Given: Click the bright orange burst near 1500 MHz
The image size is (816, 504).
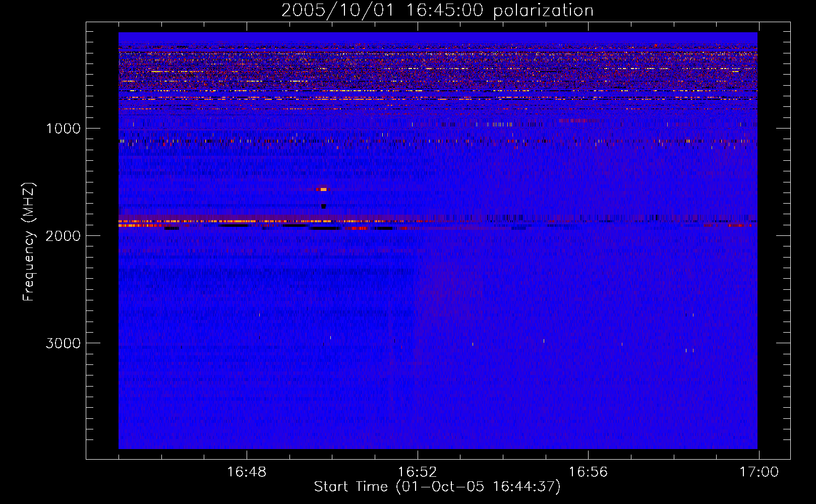Looking at the screenshot, I should [323, 190].
